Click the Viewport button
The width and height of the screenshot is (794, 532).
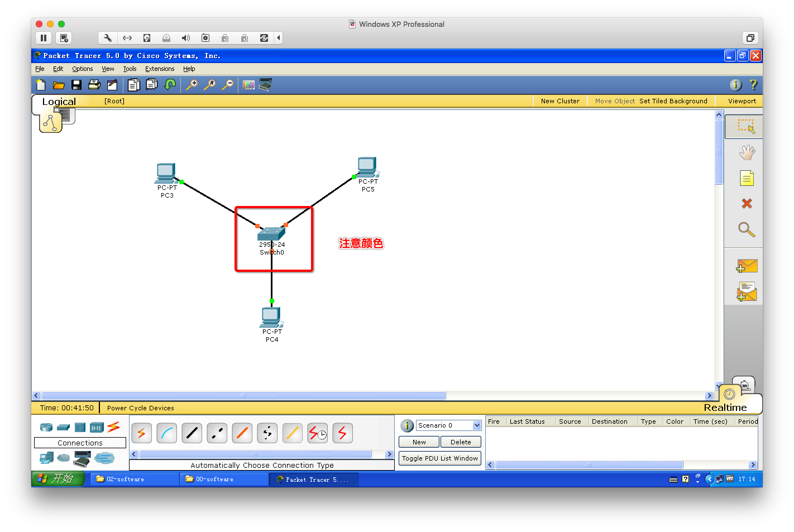click(742, 101)
